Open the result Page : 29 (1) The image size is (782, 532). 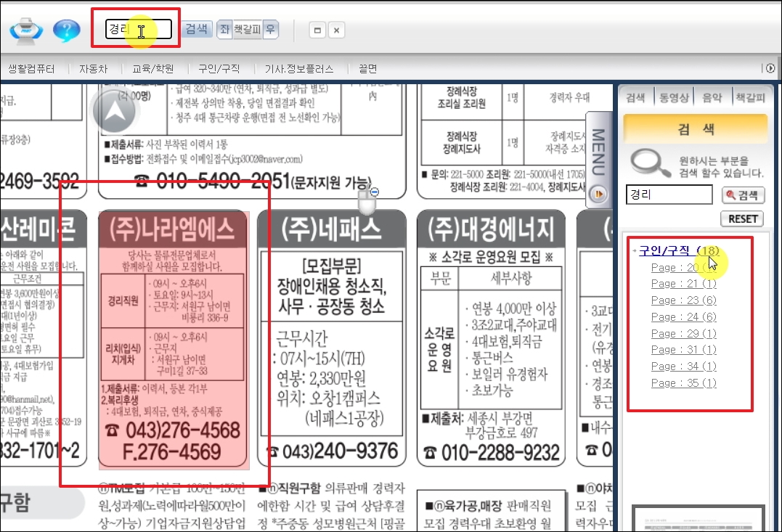coord(684,334)
